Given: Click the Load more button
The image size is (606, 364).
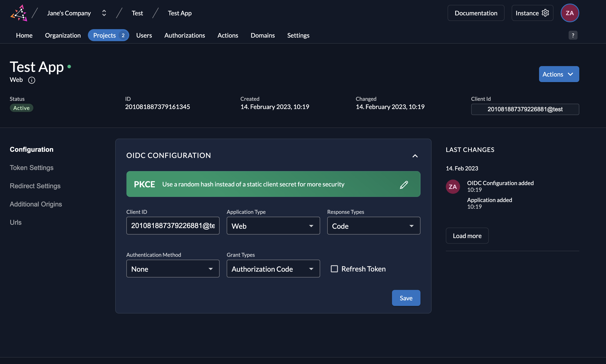Looking at the screenshot, I should (x=467, y=235).
